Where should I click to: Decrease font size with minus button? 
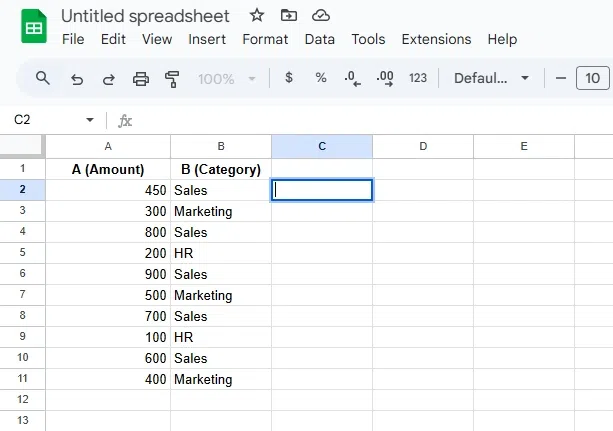point(561,78)
